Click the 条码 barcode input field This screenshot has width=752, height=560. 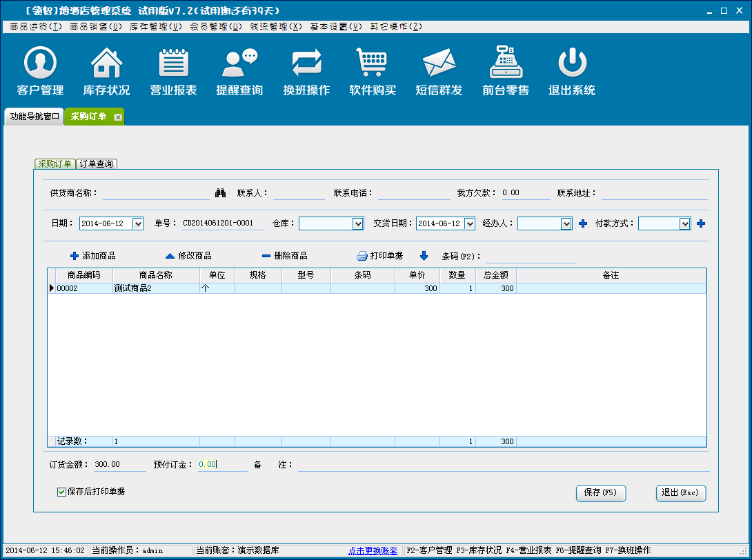(531, 257)
